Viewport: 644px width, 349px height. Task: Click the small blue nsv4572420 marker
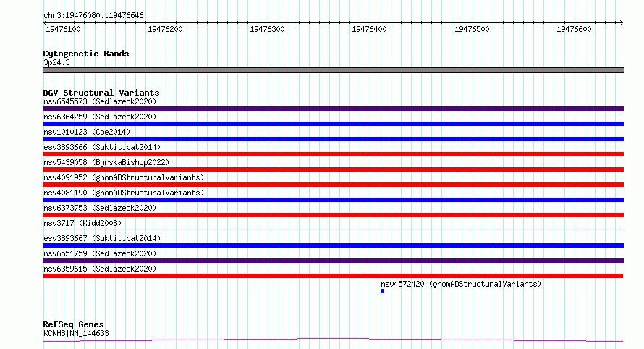point(383,291)
